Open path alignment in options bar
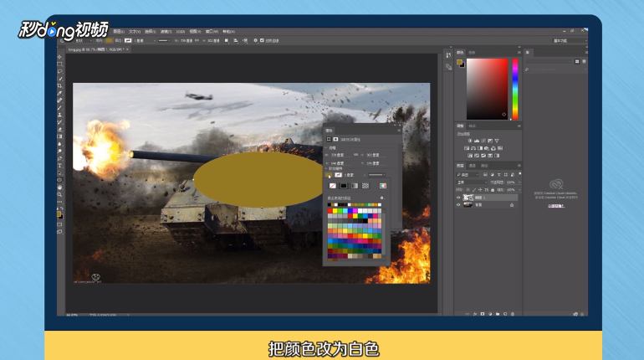 coord(236,41)
